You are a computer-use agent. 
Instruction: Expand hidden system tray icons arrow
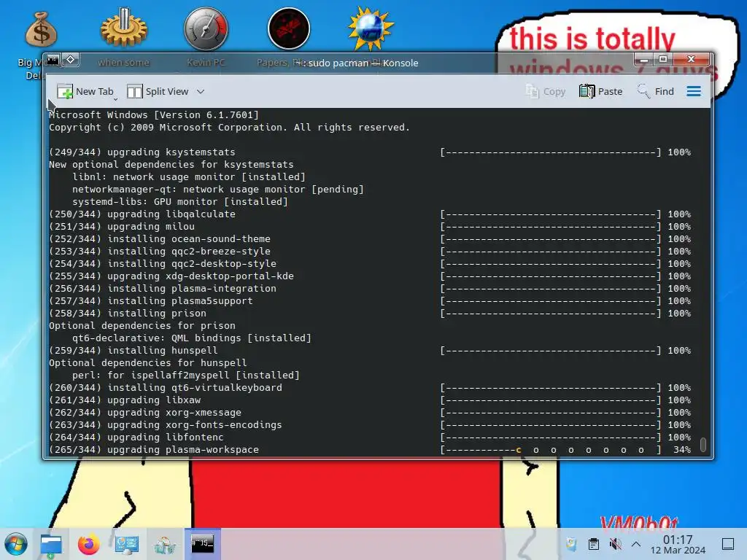(x=636, y=544)
